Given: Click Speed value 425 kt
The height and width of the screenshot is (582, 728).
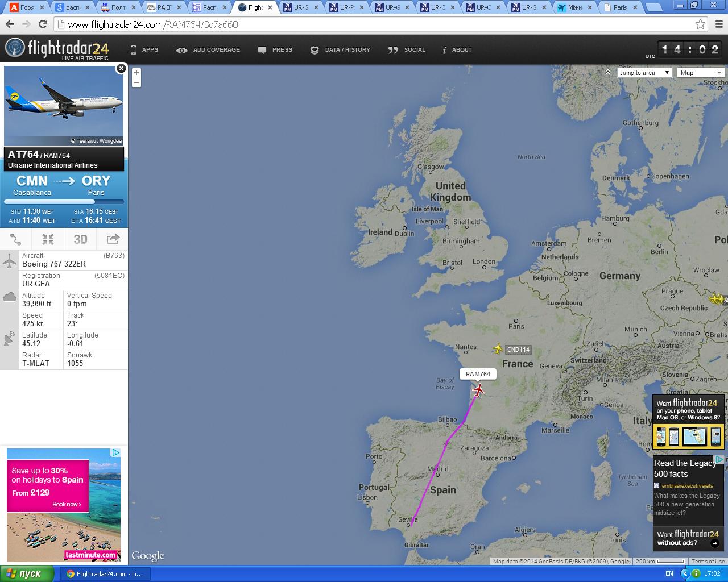Looking at the screenshot, I should [x=32, y=323].
